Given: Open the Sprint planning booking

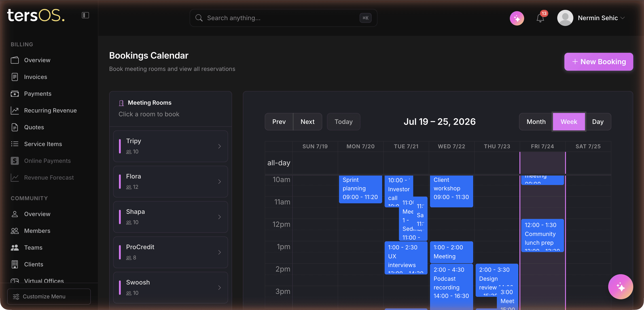Looking at the screenshot, I should pyautogui.click(x=360, y=189).
